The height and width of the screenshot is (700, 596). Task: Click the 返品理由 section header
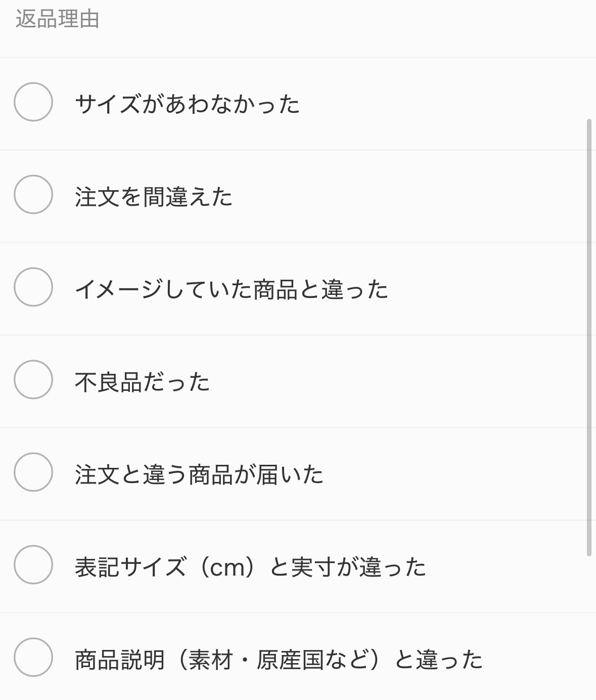(57, 19)
